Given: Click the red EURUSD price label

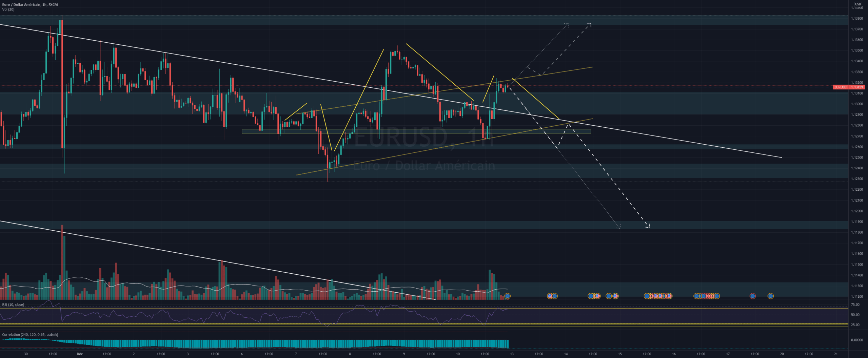Looking at the screenshot, I should tap(840, 87).
